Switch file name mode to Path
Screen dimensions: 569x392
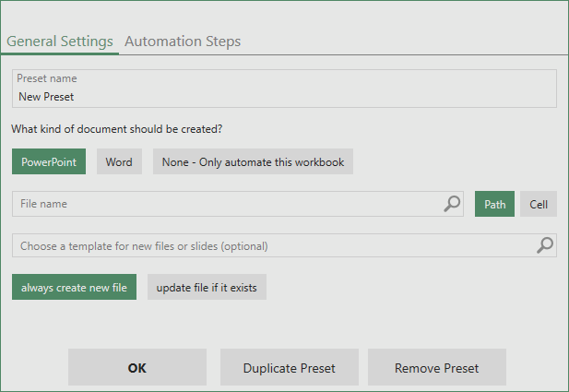pos(494,204)
